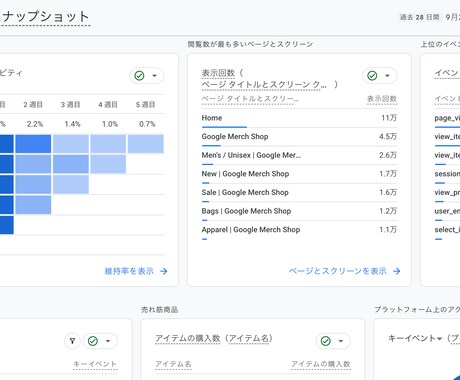Click the 11万 value for Home

pos(389,118)
